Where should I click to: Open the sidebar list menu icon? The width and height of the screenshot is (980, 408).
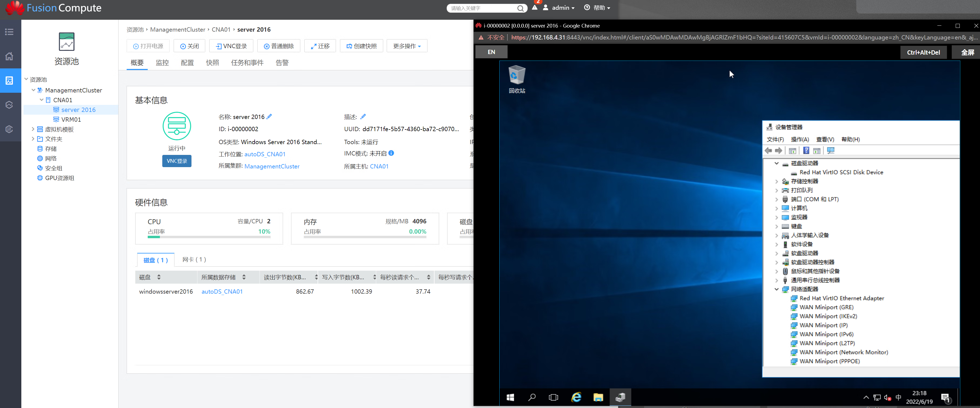[9, 32]
